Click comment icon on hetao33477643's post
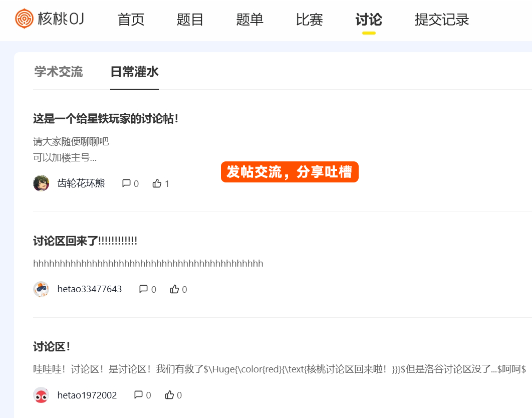The width and height of the screenshot is (532, 418). click(x=143, y=289)
